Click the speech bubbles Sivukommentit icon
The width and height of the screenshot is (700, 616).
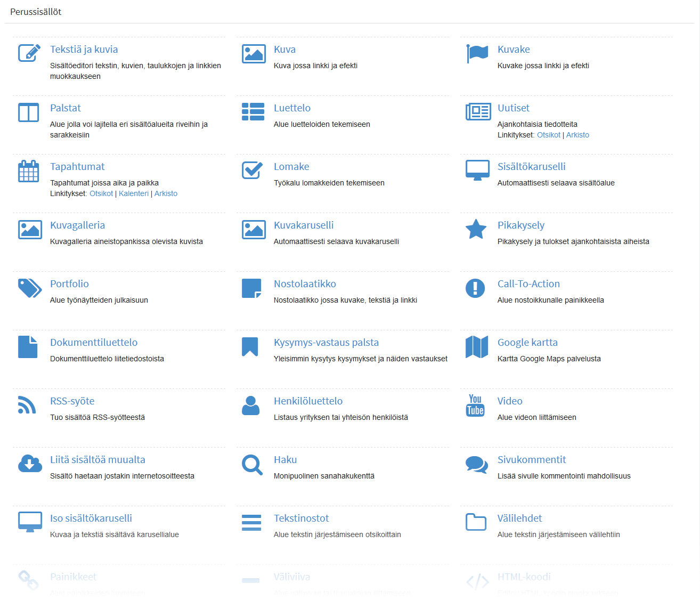[x=476, y=464]
